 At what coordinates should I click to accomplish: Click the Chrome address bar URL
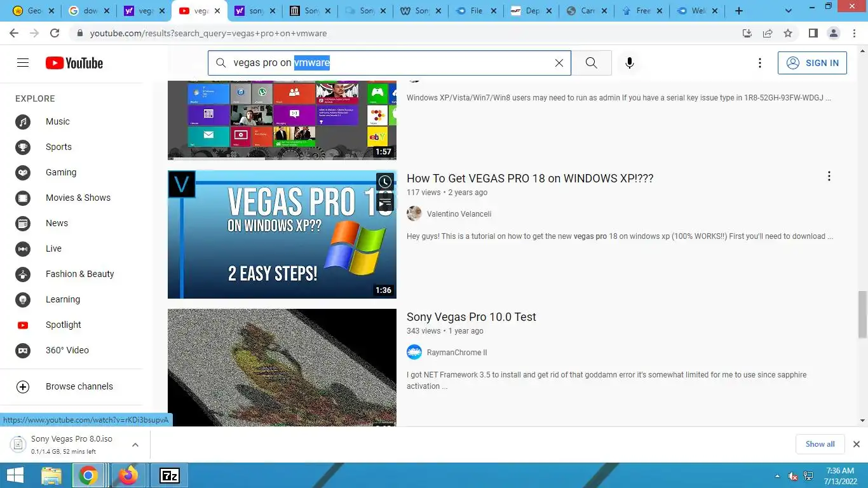pos(208,33)
